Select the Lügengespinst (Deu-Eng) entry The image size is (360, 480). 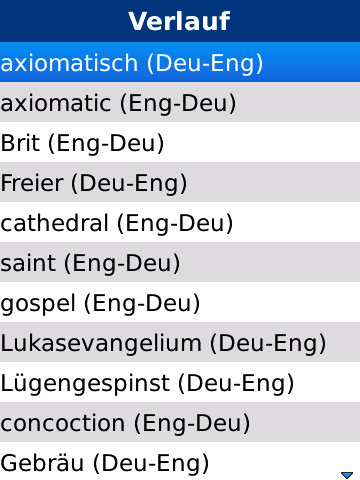coord(180,382)
